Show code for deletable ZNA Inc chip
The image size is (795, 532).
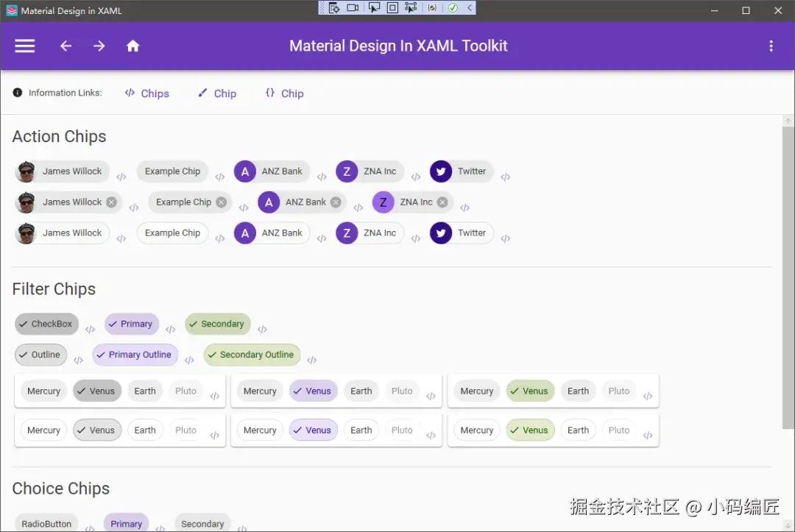click(465, 208)
